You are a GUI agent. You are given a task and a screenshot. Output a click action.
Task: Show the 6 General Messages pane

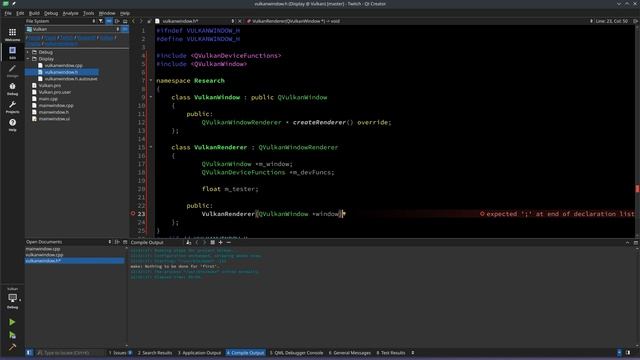[x=350, y=353]
